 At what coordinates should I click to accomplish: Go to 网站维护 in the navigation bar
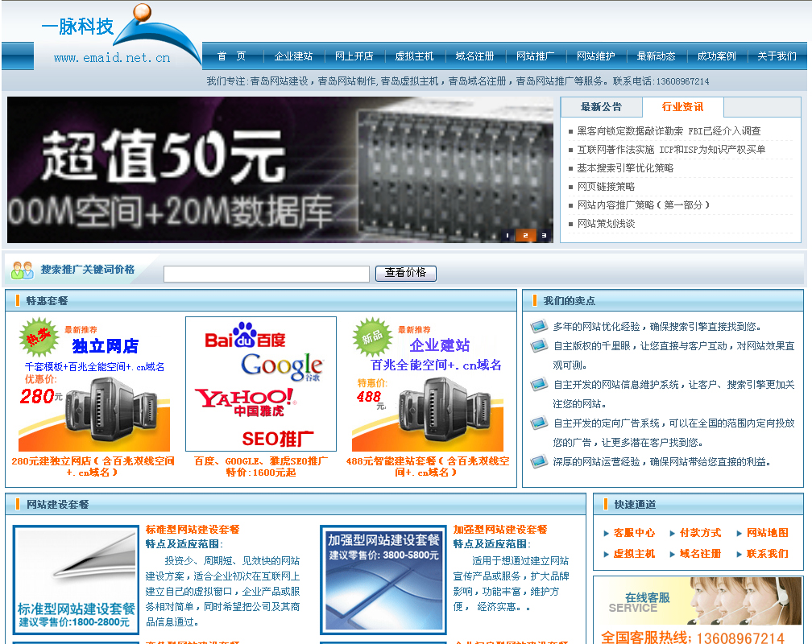click(x=596, y=56)
